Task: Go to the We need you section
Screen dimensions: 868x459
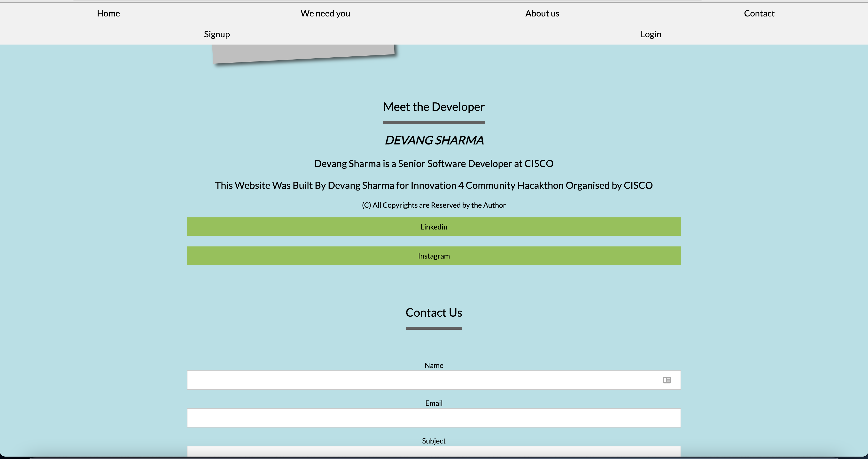Action: click(x=325, y=14)
